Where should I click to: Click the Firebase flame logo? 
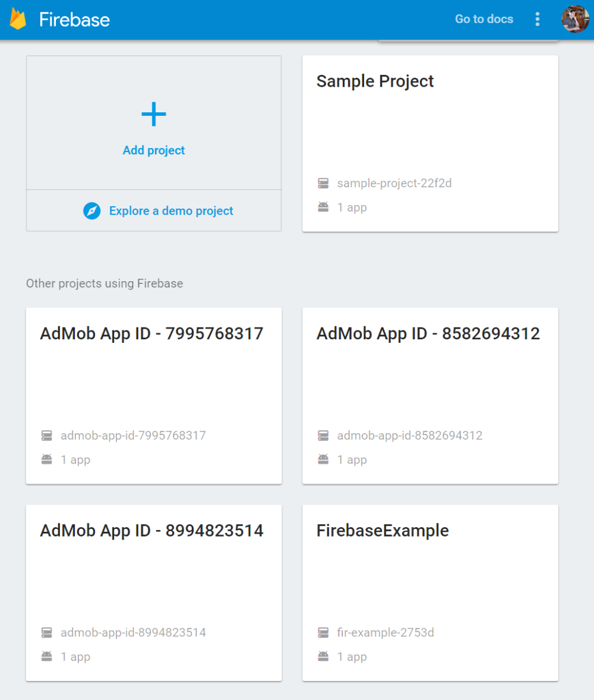(18, 19)
